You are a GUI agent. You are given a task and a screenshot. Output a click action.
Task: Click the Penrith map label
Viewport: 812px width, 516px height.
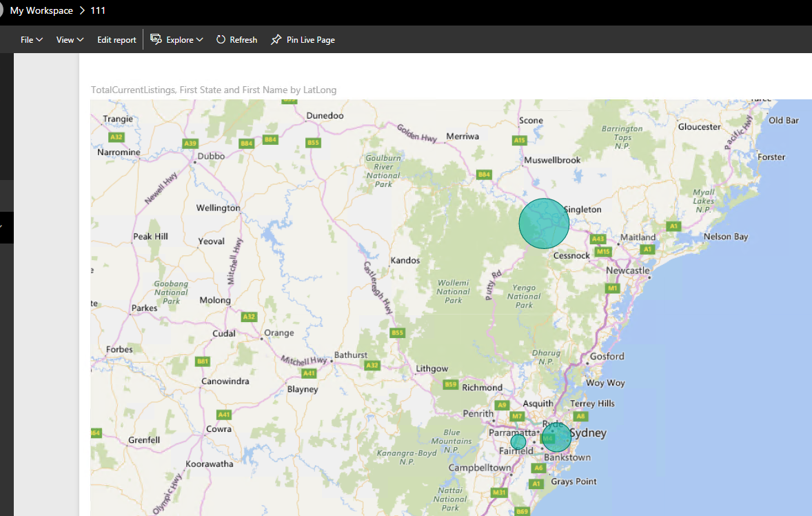pyautogui.click(x=478, y=413)
